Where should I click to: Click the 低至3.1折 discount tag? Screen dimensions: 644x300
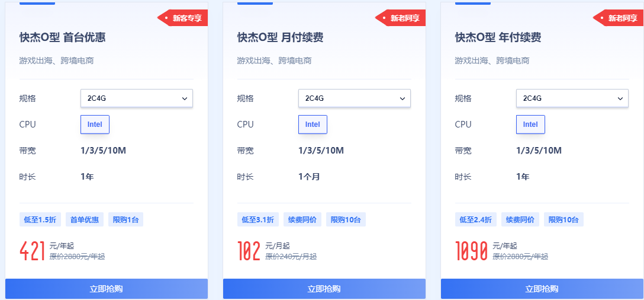[258, 220]
